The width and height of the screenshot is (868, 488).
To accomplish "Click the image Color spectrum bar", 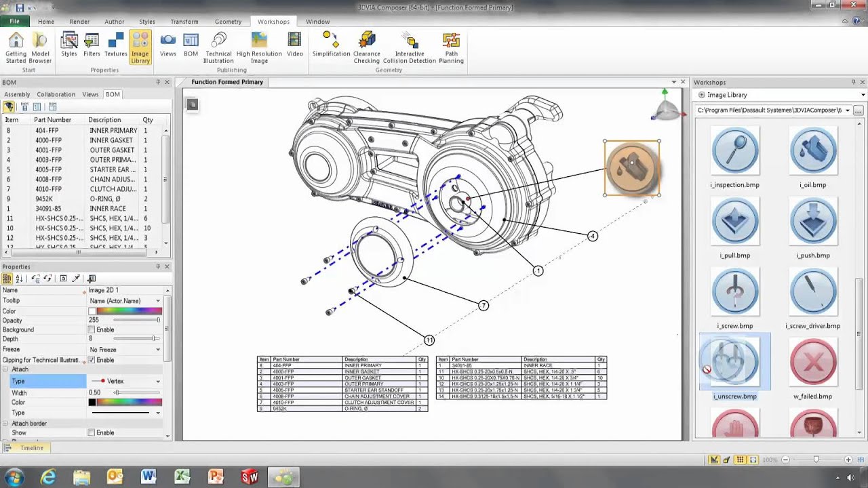I will coord(129,311).
